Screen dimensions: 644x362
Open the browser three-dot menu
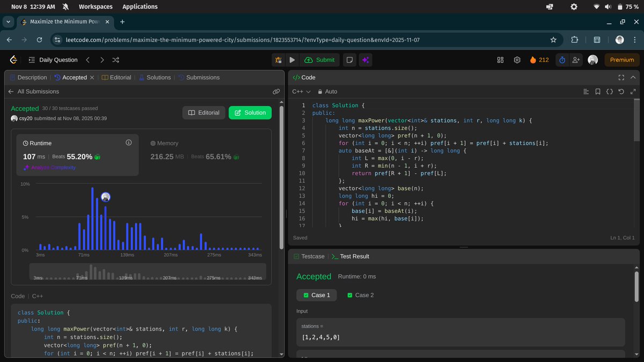click(634, 40)
